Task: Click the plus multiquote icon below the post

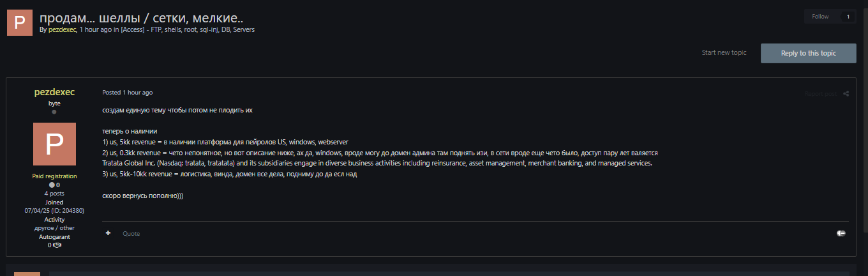Action: (x=108, y=233)
